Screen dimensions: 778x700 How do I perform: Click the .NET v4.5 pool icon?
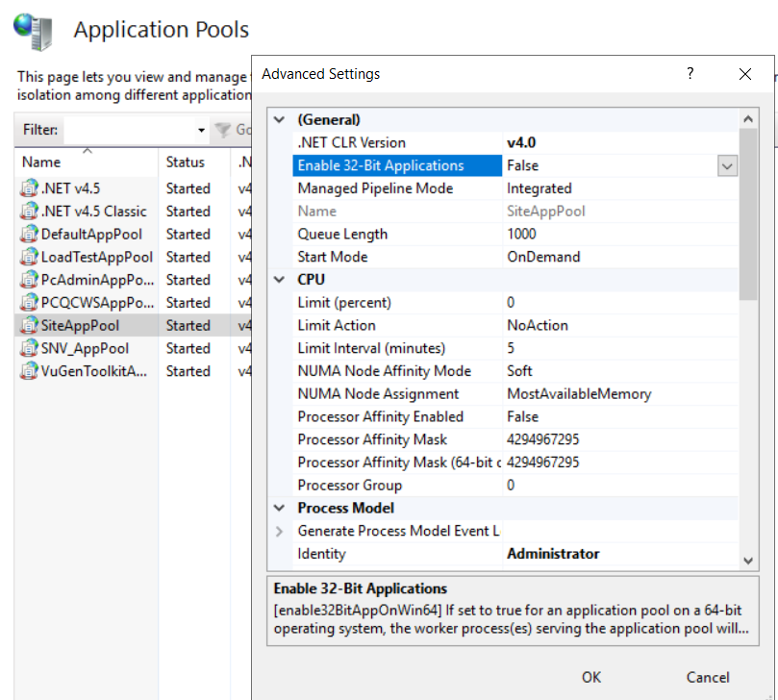[28, 187]
